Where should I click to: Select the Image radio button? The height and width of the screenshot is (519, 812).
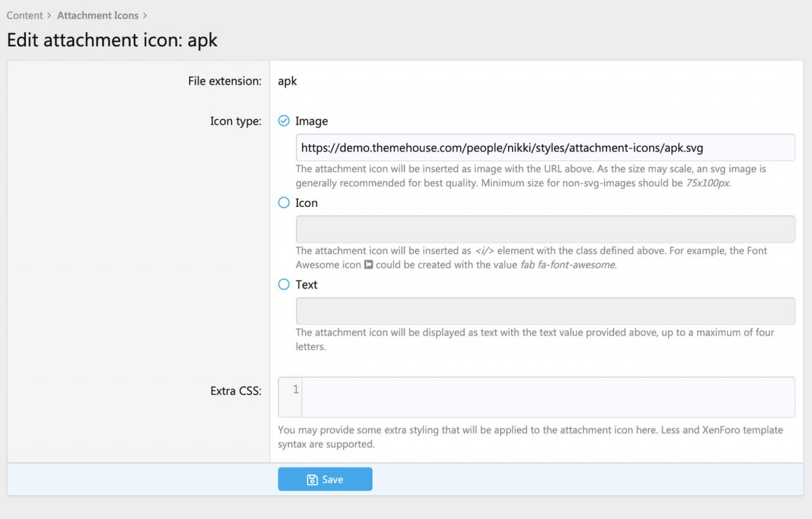pyautogui.click(x=284, y=121)
